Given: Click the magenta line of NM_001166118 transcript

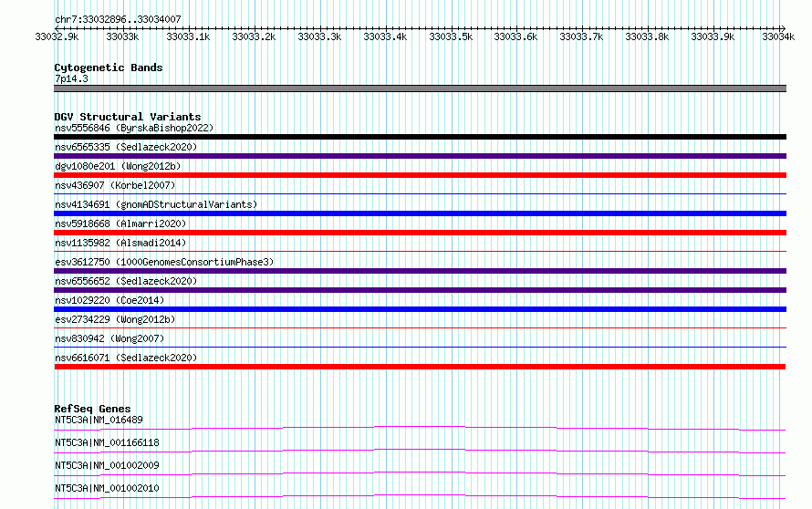Looking at the screenshot, I should click(420, 451).
